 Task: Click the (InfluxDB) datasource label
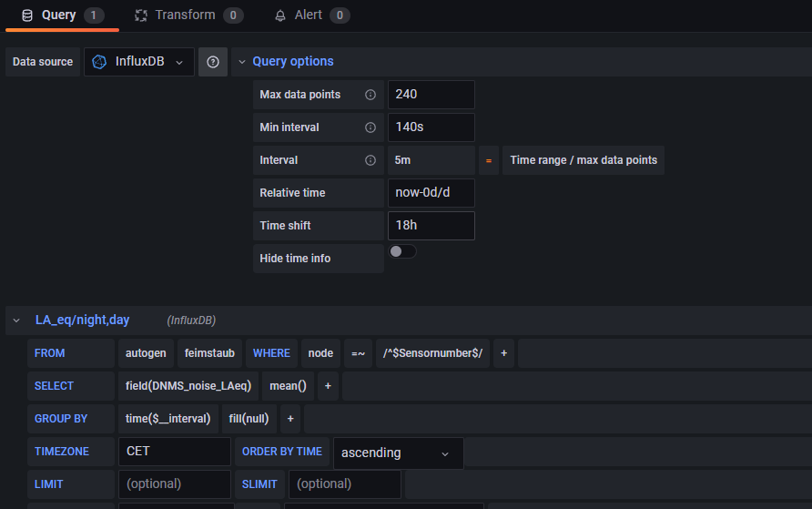(x=191, y=321)
